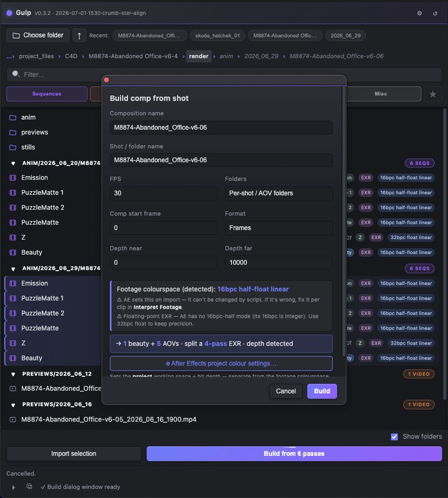
Task: Click sequence icon beside first Beauty row
Action: point(13,253)
